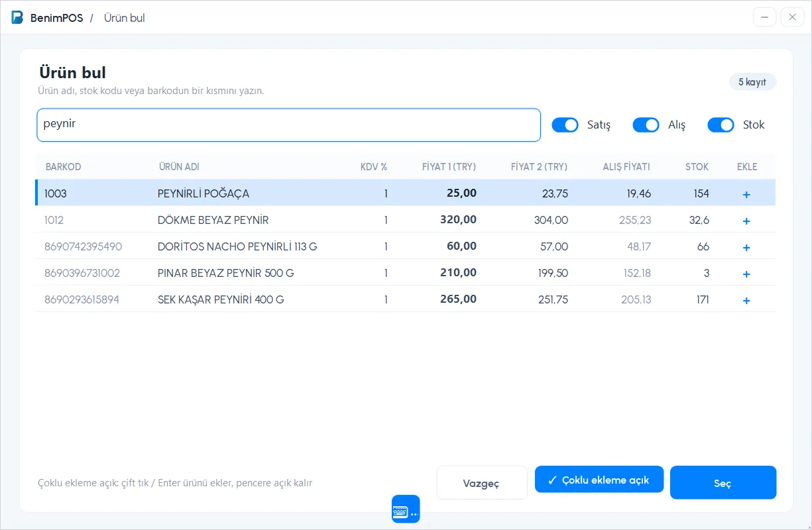Sort by the BARKOD column header
Viewport: 812px width, 530px height.
click(63, 167)
